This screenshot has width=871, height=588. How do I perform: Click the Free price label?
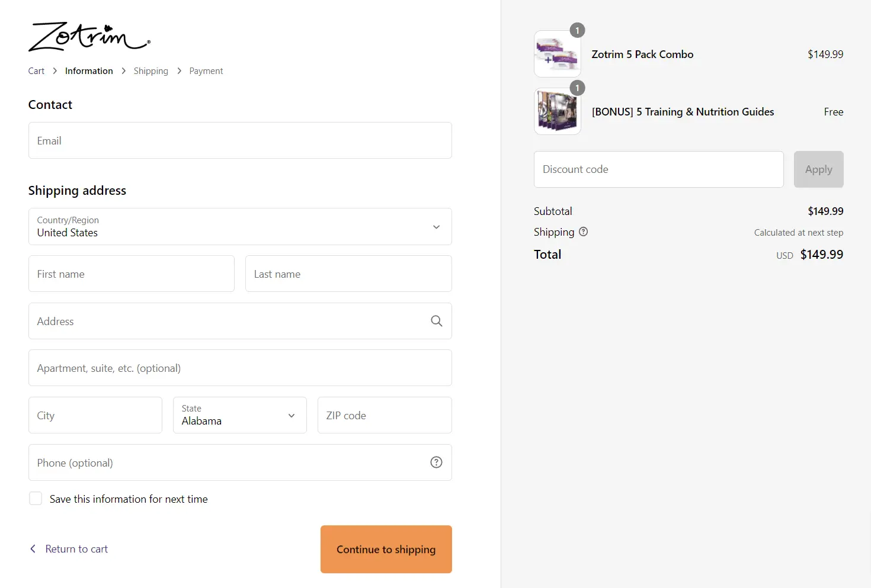tap(834, 112)
